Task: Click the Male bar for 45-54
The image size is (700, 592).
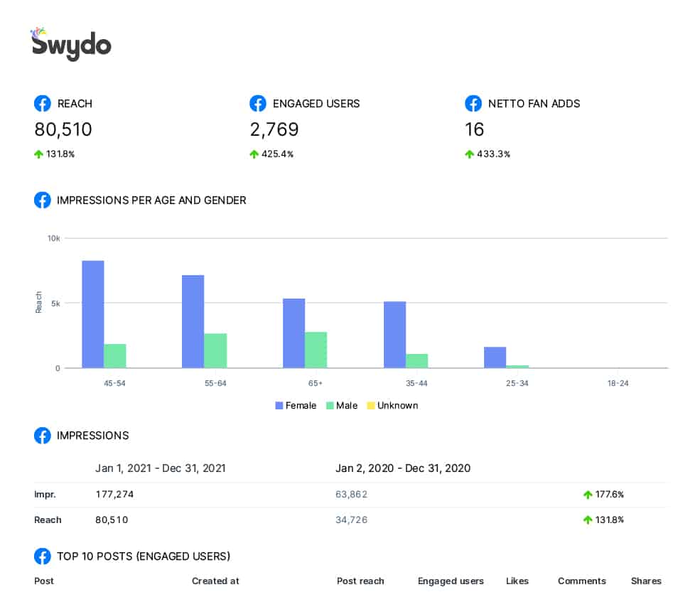Action: pyautogui.click(x=115, y=356)
